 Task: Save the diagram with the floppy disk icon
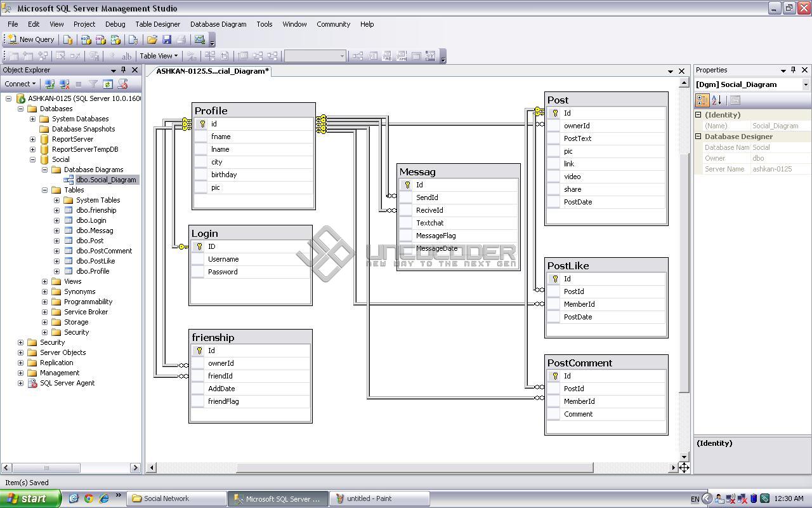click(167, 39)
